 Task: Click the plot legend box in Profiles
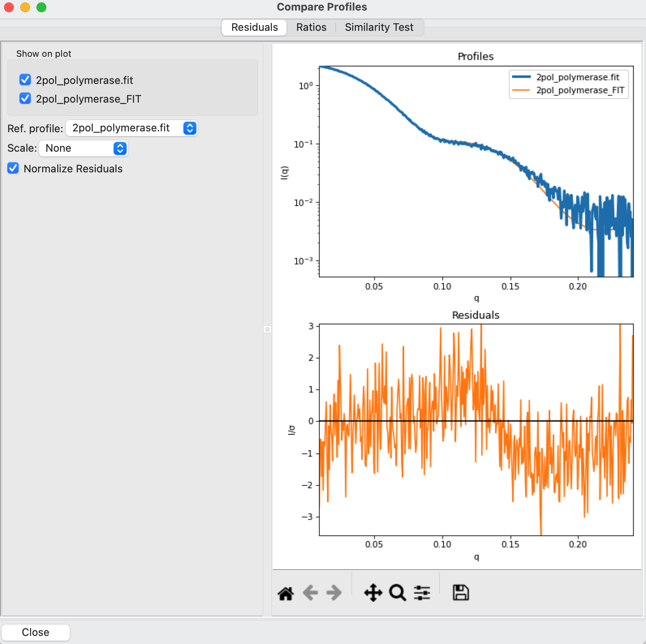point(569,84)
